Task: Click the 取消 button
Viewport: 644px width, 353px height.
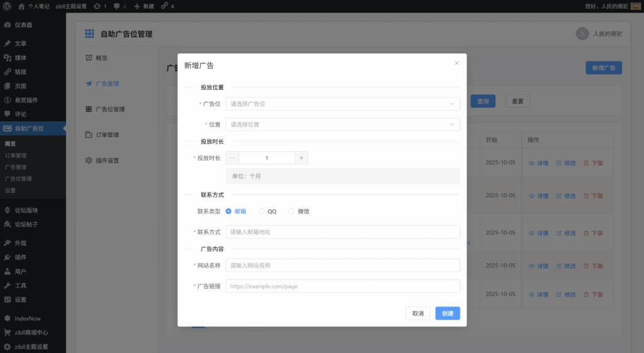Action: click(x=418, y=313)
